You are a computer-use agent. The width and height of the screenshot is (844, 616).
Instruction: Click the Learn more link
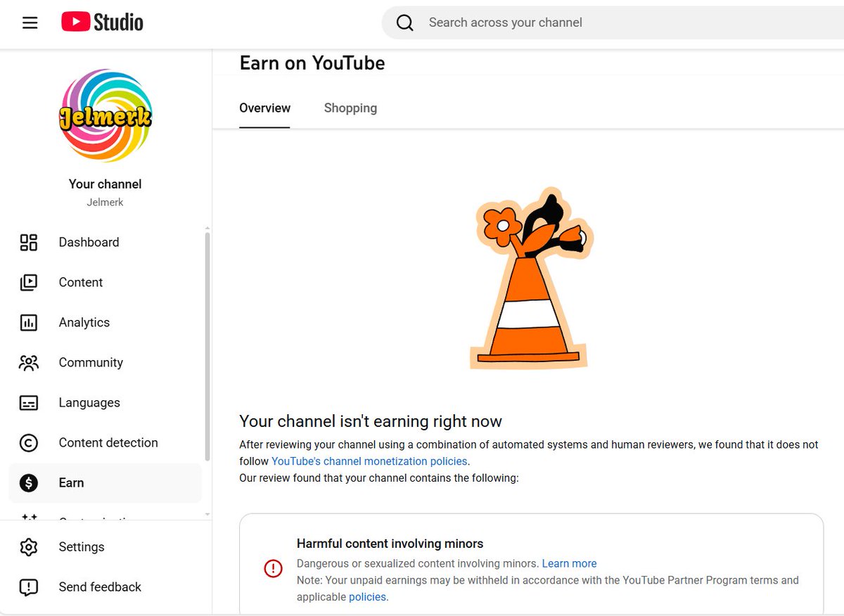[569, 564]
